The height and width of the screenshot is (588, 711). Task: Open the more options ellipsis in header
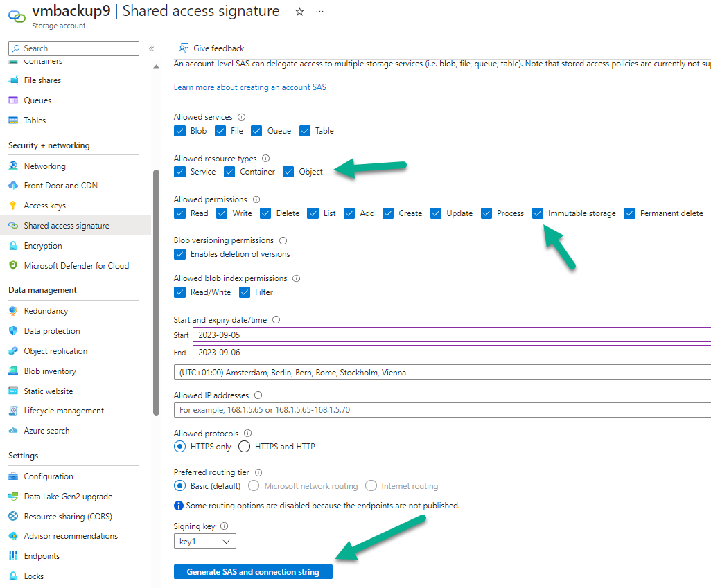(x=319, y=11)
